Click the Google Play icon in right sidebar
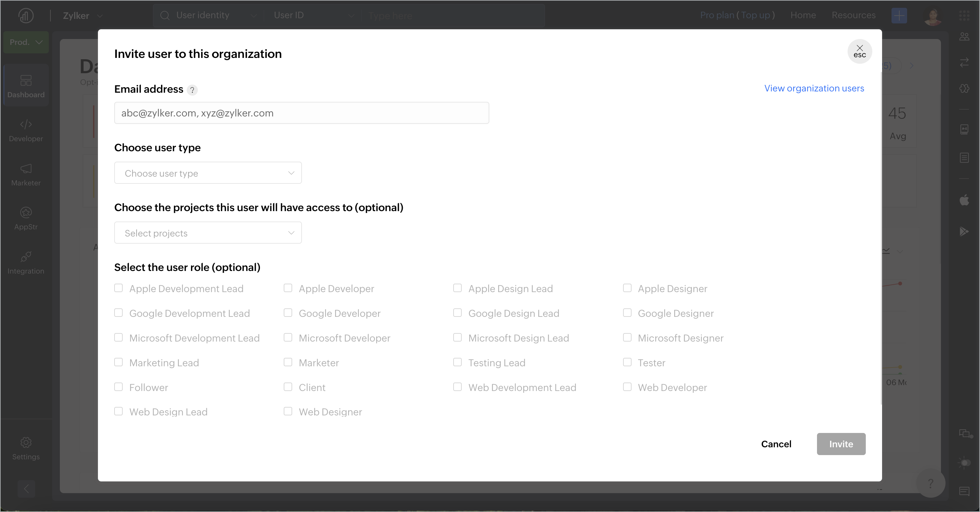The height and width of the screenshot is (512, 980). click(964, 231)
